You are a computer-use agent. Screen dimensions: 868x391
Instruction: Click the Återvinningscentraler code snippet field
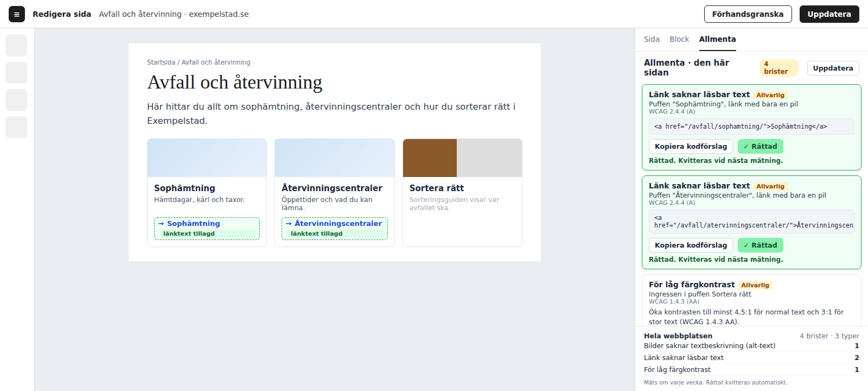tap(751, 222)
